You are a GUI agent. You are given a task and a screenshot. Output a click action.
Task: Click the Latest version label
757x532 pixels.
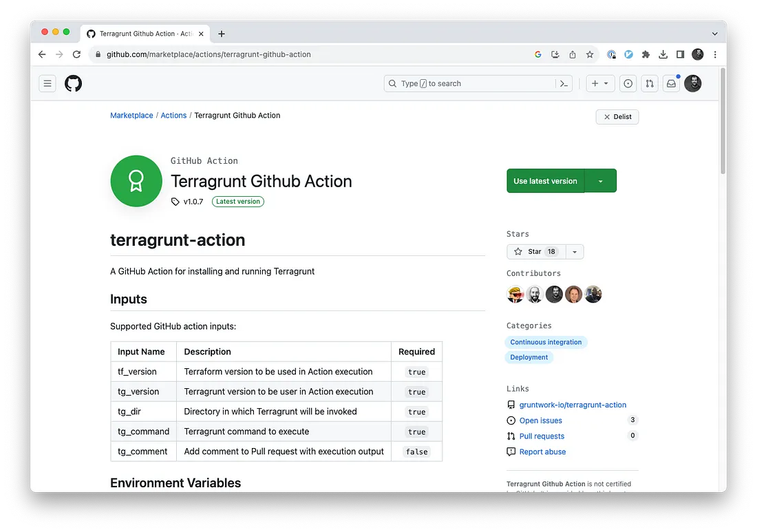pyautogui.click(x=238, y=202)
